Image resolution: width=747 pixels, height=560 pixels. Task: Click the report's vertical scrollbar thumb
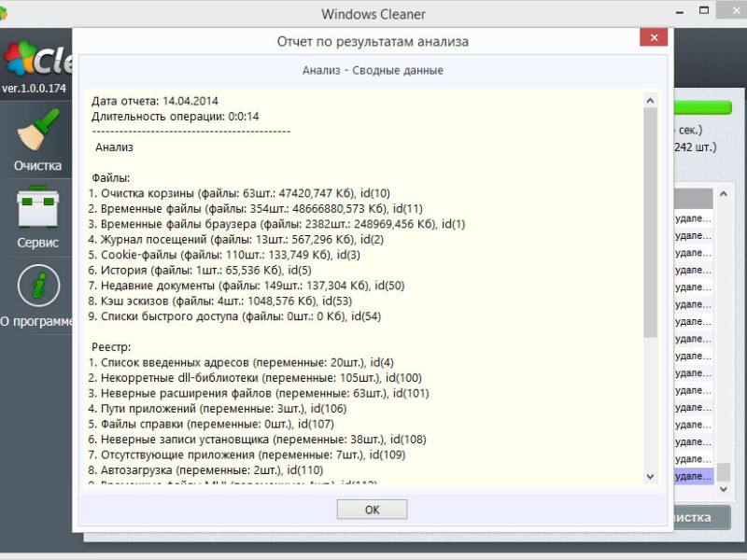click(x=650, y=222)
